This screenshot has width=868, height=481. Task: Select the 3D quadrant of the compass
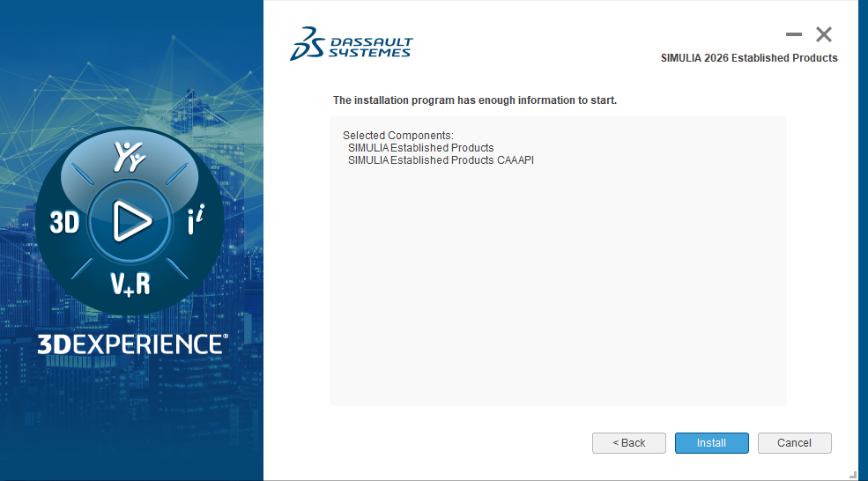[x=65, y=222]
